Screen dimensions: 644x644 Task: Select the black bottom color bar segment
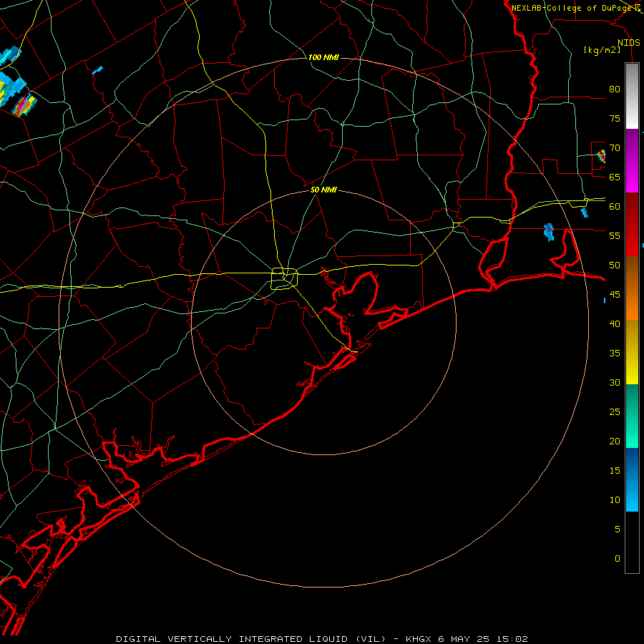tap(632, 542)
